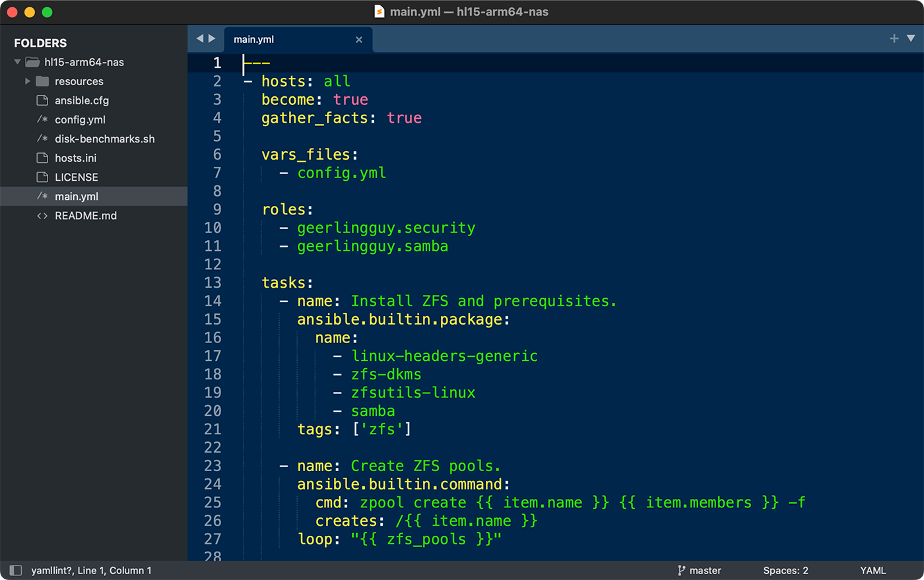Click the 'zfs-dkms' package entry
This screenshot has height=580, width=924.
point(386,374)
